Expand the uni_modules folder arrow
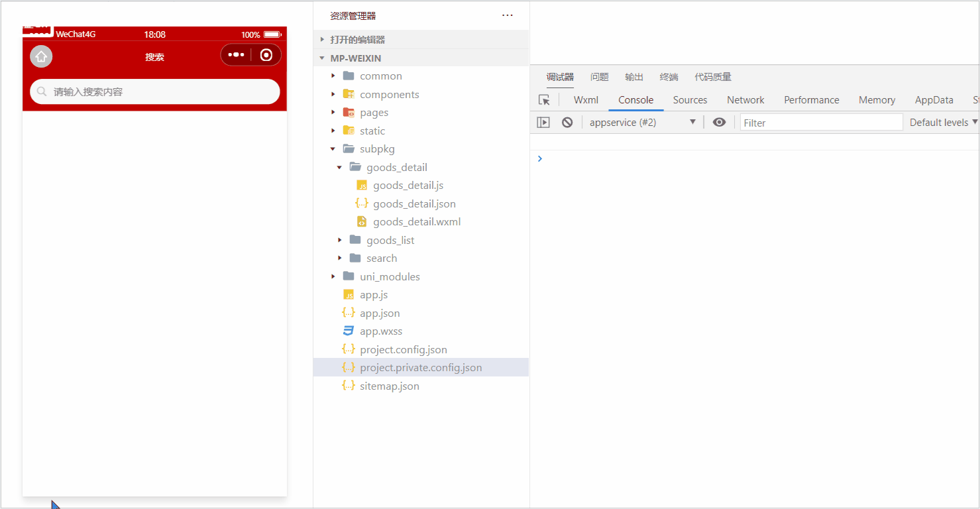Screen dimensions: 980x509 pos(333,276)
